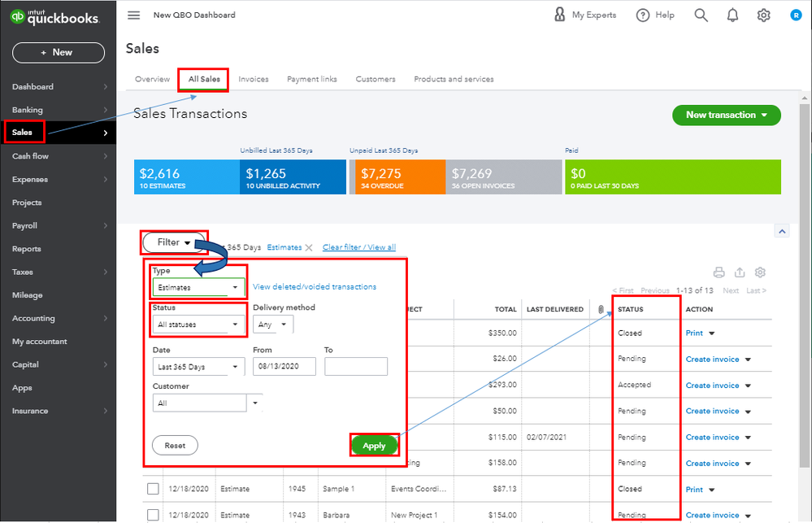This screenshot has width=812, height=523.
Task: Expand action arrow for $26.00 row
Action: click(x=748, y=360)
